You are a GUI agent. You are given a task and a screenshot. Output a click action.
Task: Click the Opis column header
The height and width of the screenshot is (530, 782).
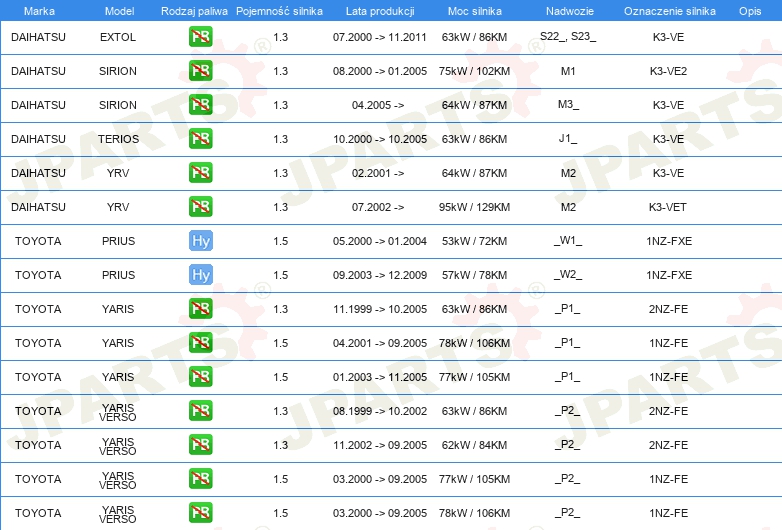750,11
